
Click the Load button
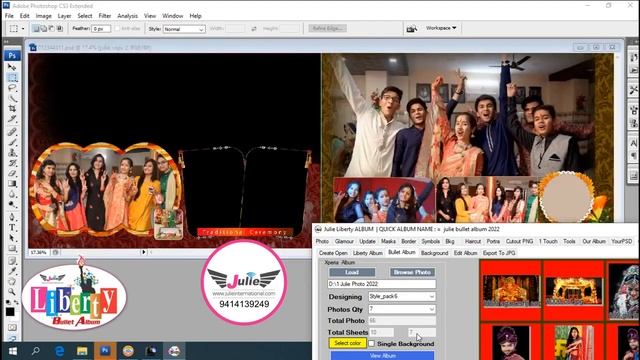(x=352, y=272)
